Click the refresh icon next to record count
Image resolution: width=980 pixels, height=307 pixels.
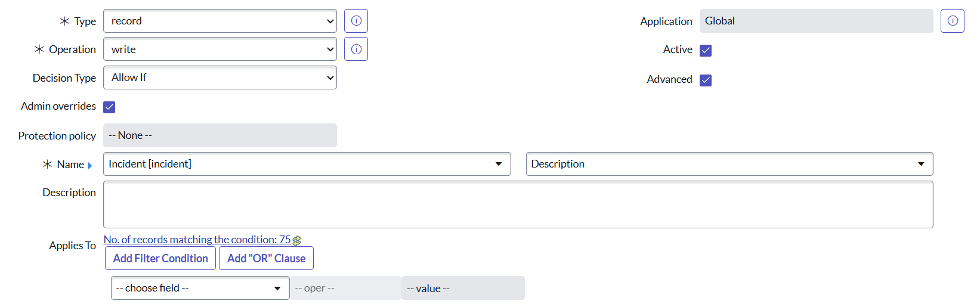[297, 241]
